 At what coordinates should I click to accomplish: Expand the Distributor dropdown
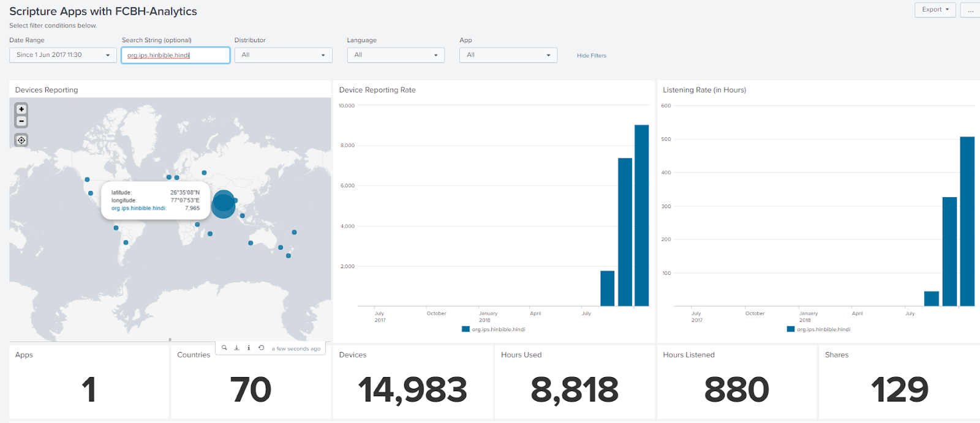point(283,55)
